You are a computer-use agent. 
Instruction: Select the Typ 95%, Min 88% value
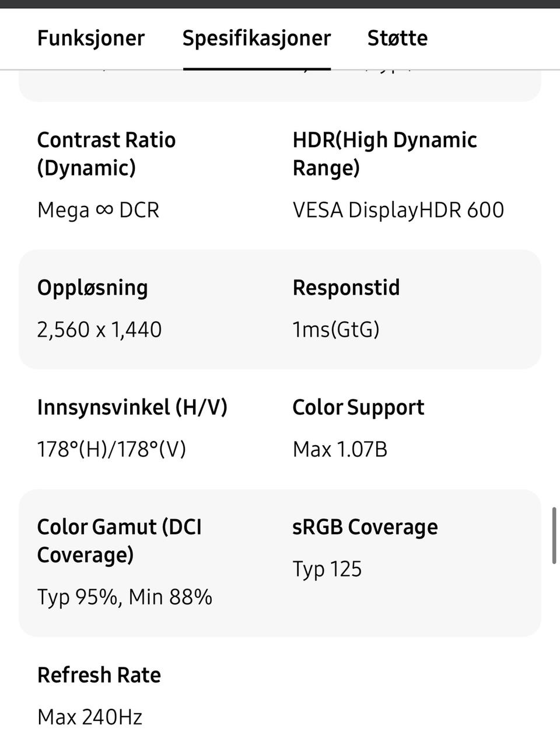point(124,597)
